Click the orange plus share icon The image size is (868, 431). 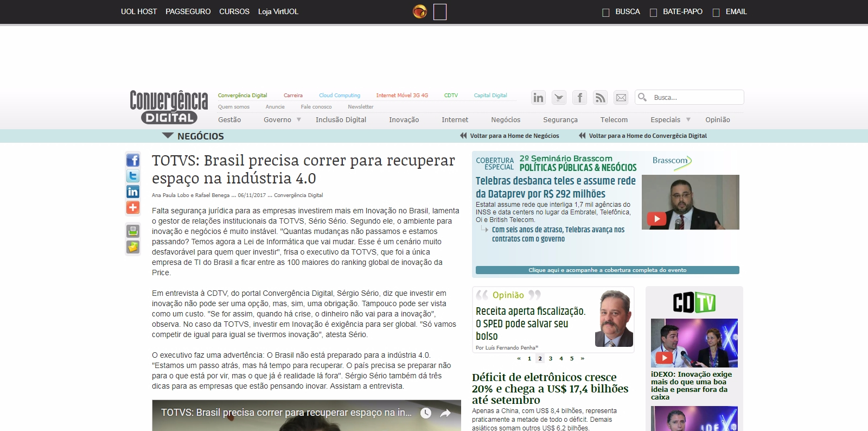pos(133,207)
